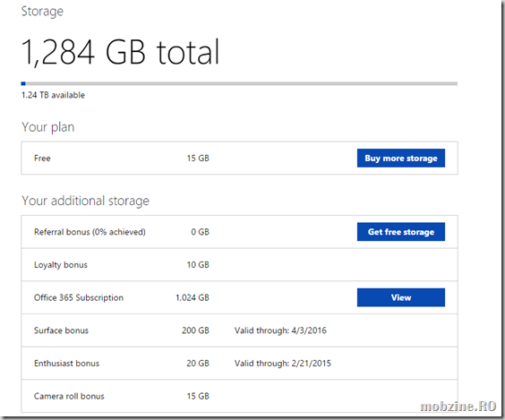The width and height of the screenshot is (505, 420).
Task: Click the 1,284 GB total heading
Action: pyautogui.click(x=120, y=52)
